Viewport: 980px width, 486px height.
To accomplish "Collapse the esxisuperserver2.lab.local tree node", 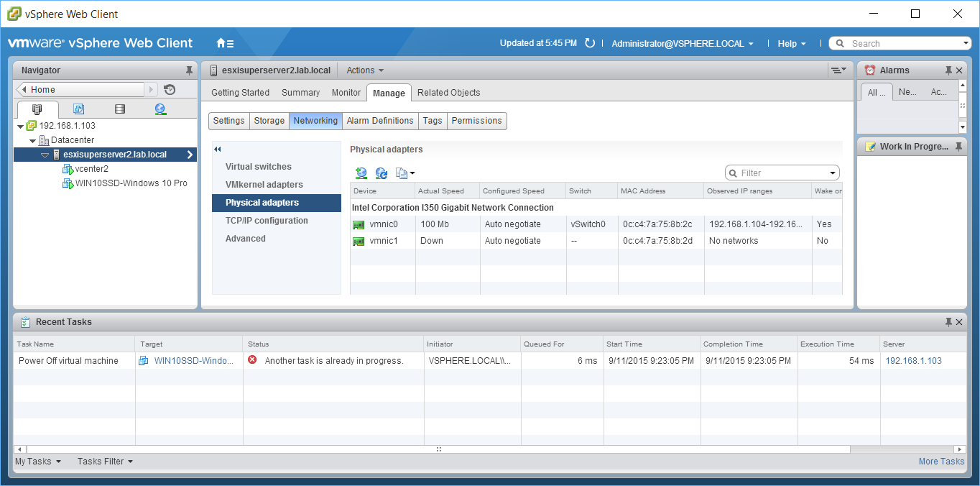I will (45, 155).
